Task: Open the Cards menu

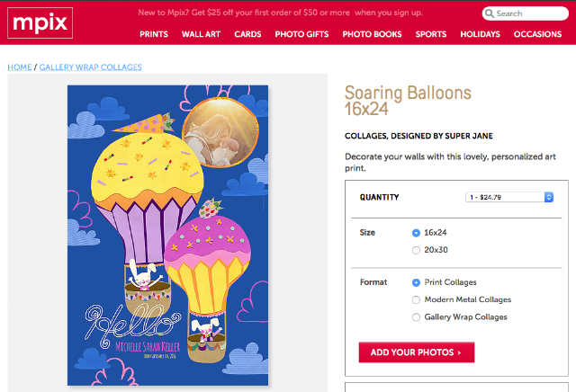Action: pos(247,34)
